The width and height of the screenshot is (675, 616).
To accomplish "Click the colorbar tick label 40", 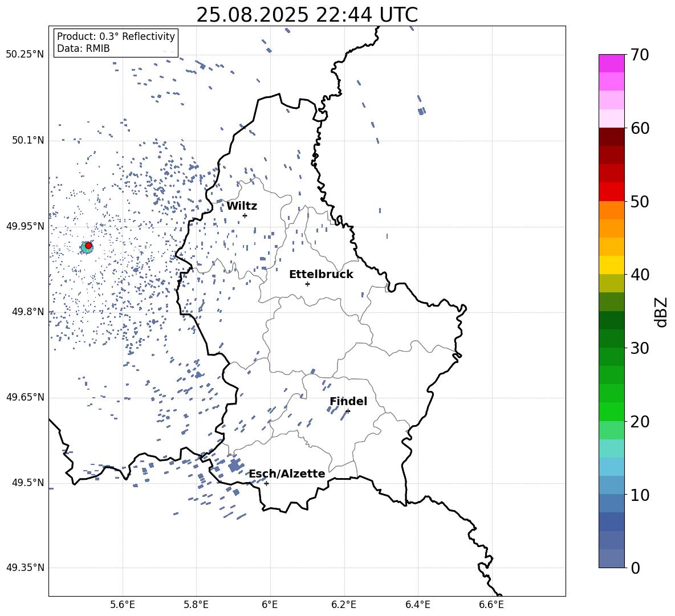I will click(640, 275).
